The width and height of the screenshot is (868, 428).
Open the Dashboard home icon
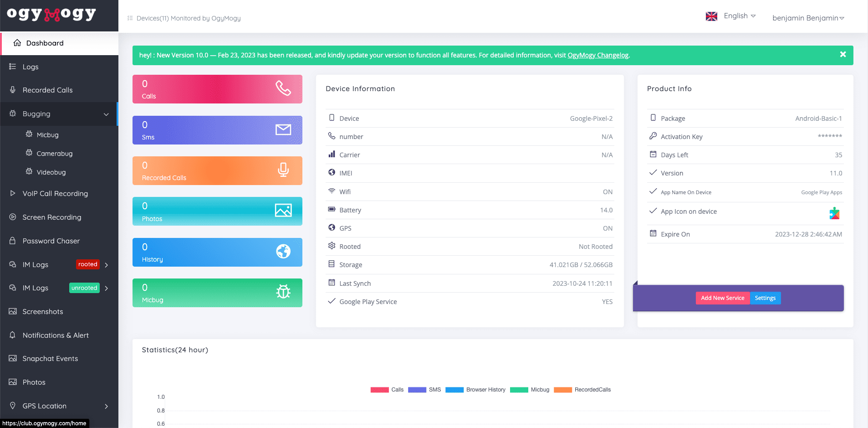[17, 43]
